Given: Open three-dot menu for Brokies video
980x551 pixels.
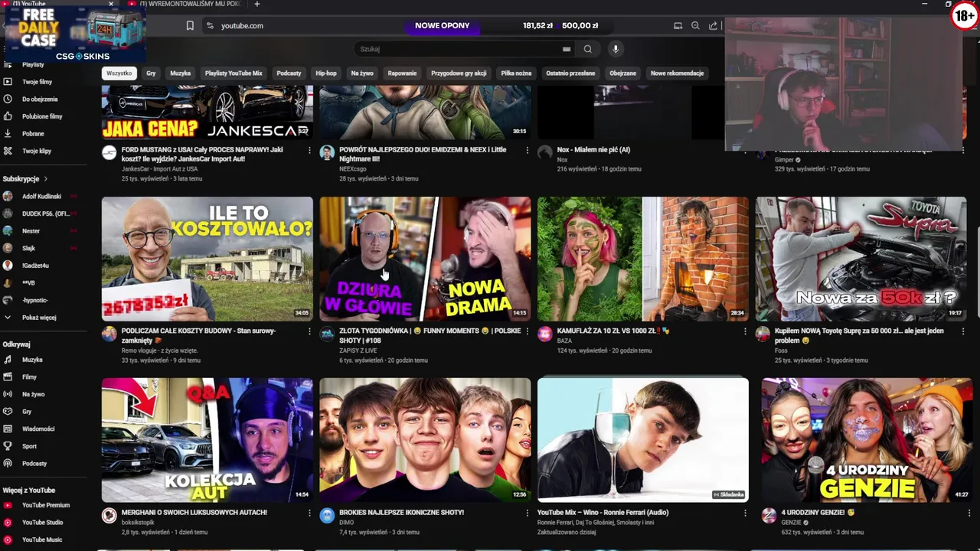Looking at the screenshot, I should 528,513.
